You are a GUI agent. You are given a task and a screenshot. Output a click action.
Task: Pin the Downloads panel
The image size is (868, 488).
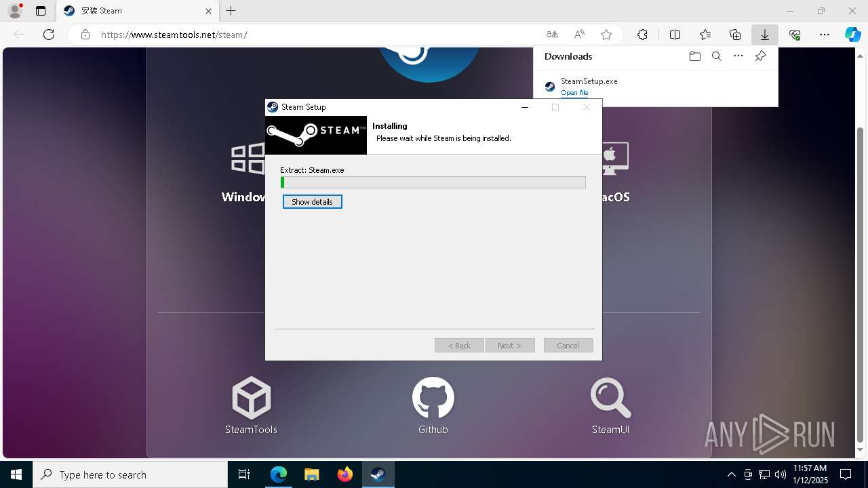point(760,56)
